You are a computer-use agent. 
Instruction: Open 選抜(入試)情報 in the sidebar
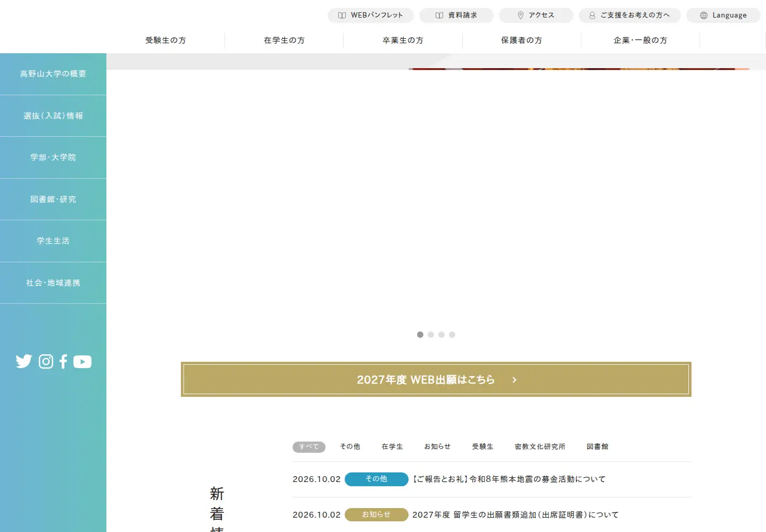pyautogui.click(x=53, y=116)
